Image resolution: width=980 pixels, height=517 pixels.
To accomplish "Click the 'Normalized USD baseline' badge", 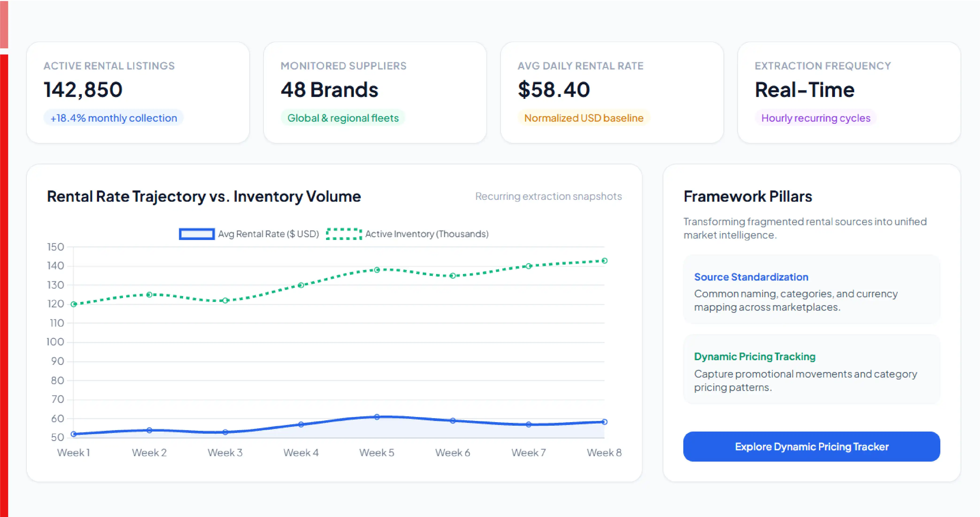I will pyautogui.click(x=584, y=118).
